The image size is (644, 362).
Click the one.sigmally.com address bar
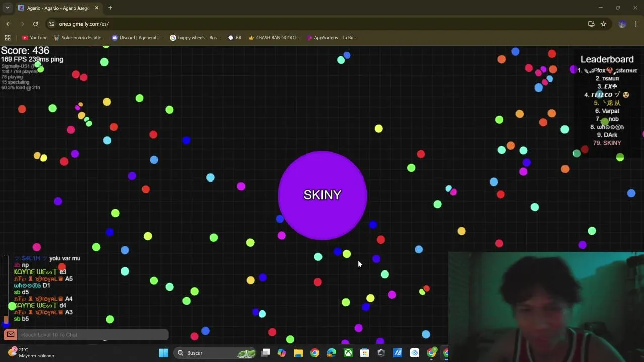pyautogui.click(x=84, y=24)
